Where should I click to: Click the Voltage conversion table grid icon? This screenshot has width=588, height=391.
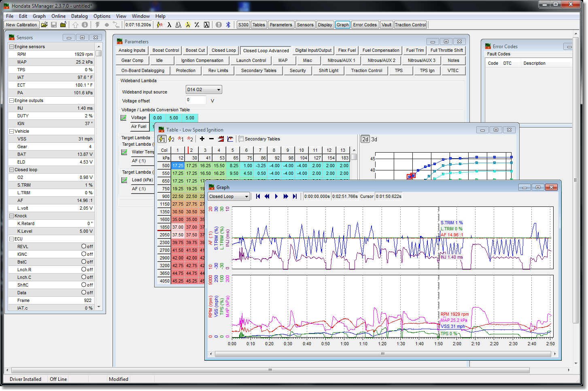[124, 118]
